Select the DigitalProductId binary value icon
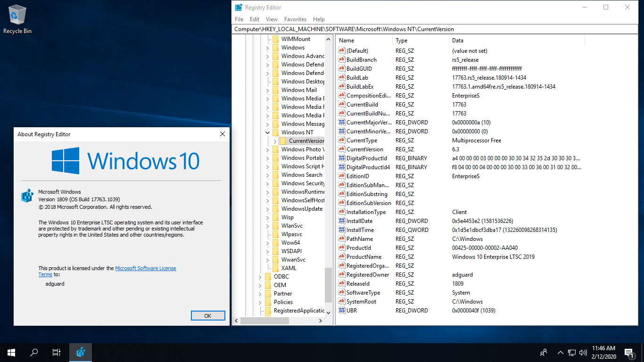The height and width of the screenshot is (362, 644). point(342,158)
